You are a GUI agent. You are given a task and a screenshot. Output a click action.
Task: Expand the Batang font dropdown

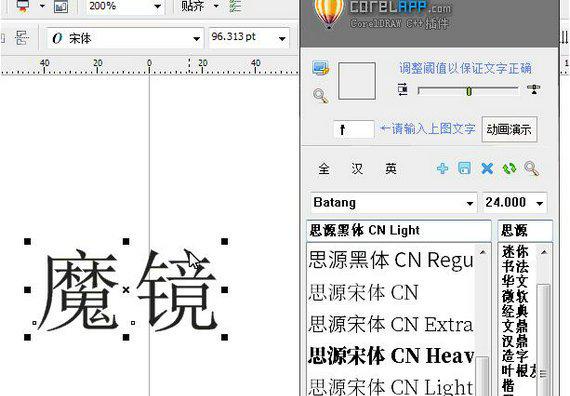pyautogui.click(x=470, y=203)
